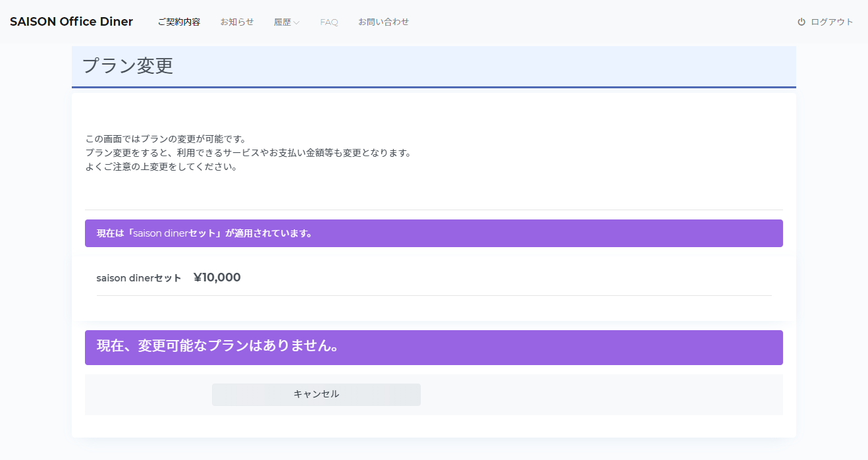This screenshot has height=460, width=868.
Task: Expand the 履歴 dropdown menu
Action: [286, 22]
